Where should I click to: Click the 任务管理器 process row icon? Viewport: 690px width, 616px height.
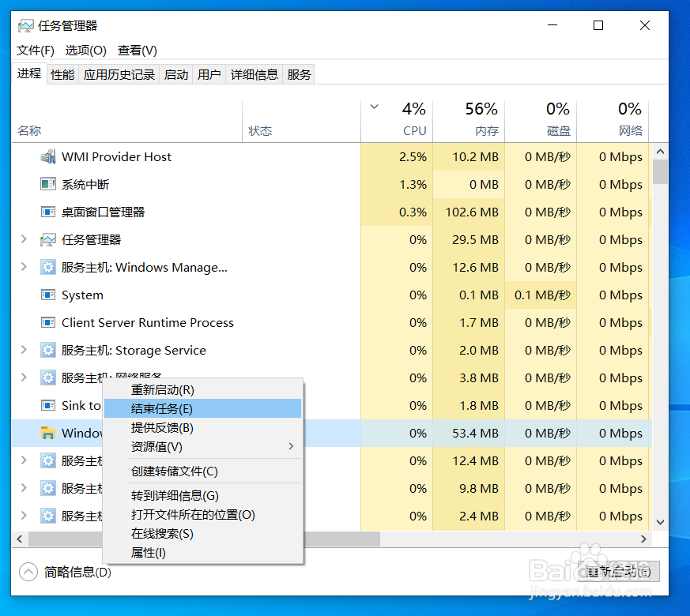[x=48, y=239]
